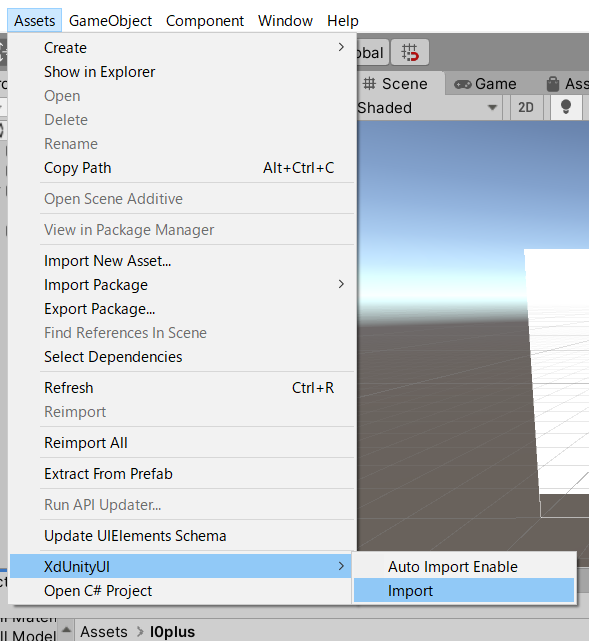This screenshot has width=589, height=641.
Task: Choose Open C# Project
Action: [181, 591]
